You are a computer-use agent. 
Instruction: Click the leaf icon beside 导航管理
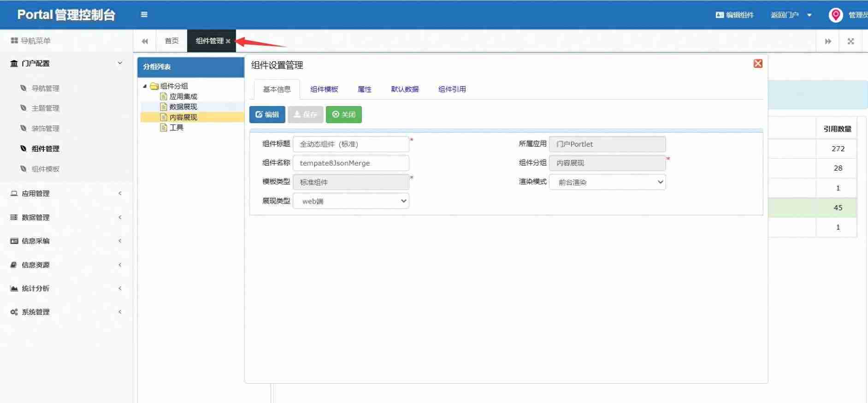(23, 88)
